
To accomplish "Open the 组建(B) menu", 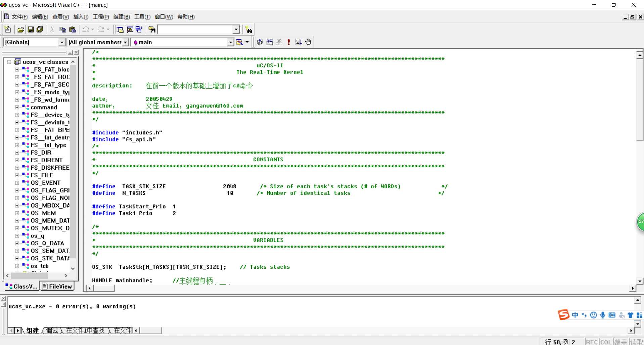I will tap(122, 17).
